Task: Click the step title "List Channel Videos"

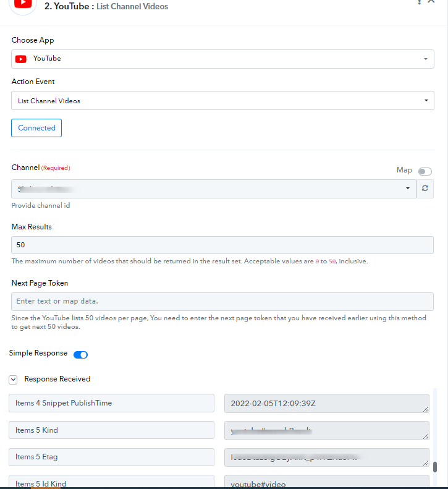Action: [x=132, y=6]
